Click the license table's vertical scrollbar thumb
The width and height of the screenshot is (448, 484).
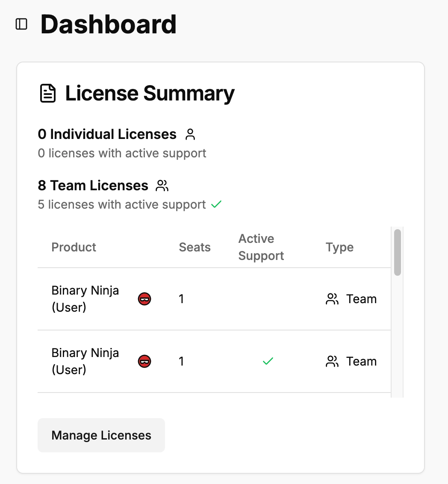point(398,252)
